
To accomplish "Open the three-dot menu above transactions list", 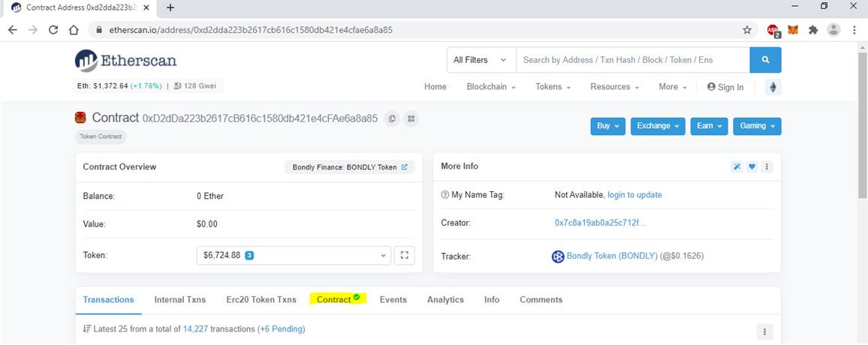I will (x=764, y=331).
